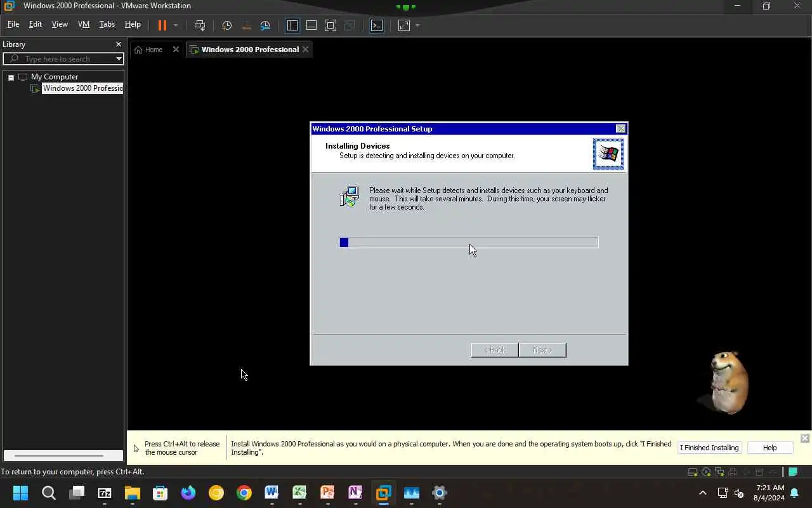Screen dimensions: 812x508
Task: Open the snapshot manager
Action: click(265, 25)
